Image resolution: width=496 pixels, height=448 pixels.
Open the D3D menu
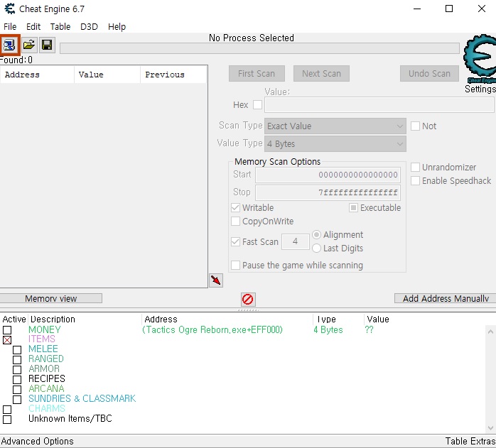click(90, 26)
